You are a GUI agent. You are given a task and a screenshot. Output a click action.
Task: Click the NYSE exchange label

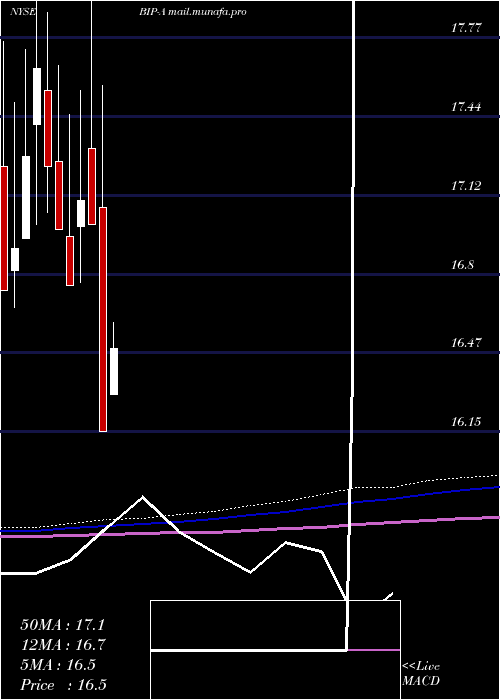click(x=24, y=12)
